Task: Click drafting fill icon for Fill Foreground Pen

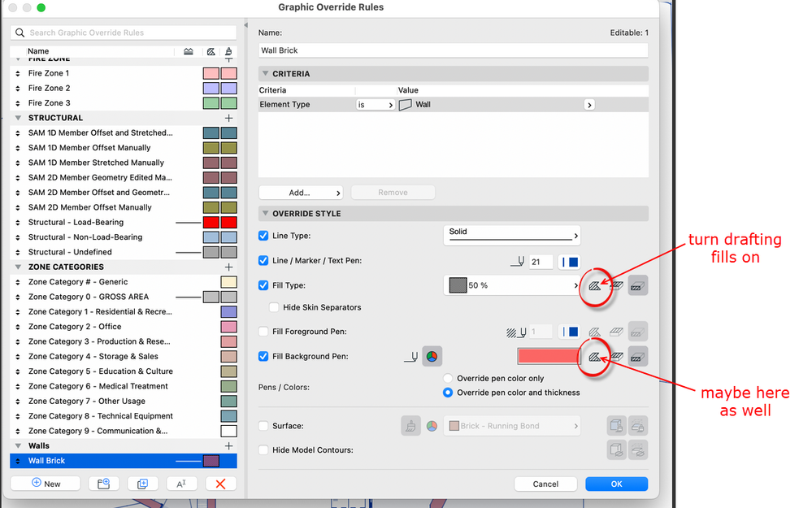Action: [x=594, y=332]
